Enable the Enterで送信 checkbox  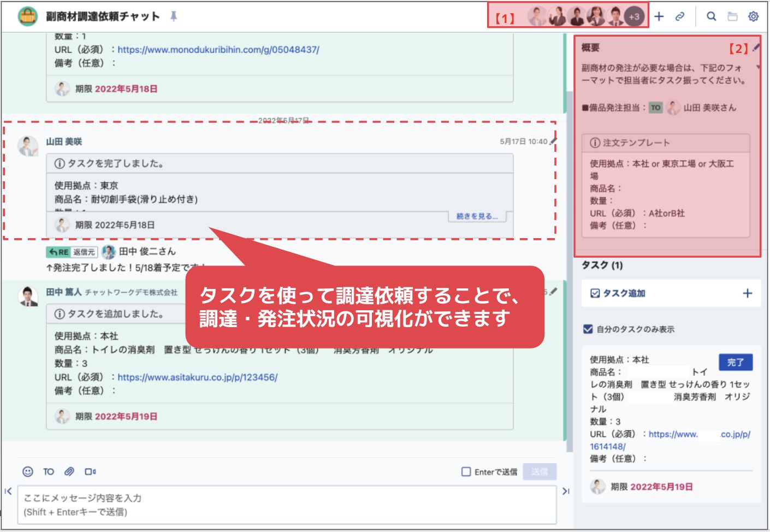(466, 471)
